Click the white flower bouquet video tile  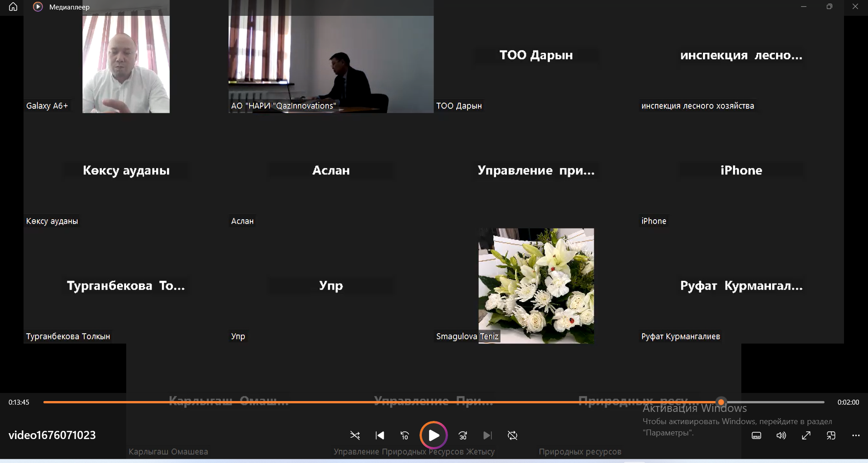536,286
